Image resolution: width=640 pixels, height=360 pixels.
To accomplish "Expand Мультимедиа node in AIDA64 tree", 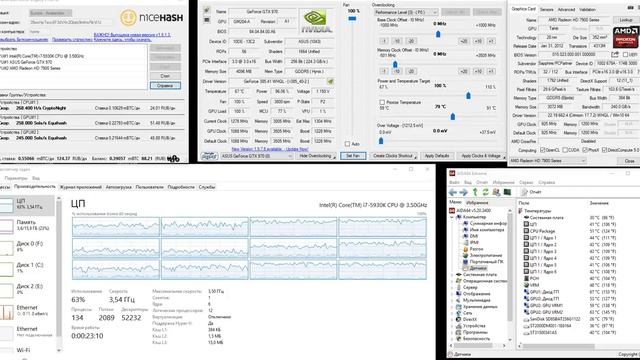I will pos(452,300).
